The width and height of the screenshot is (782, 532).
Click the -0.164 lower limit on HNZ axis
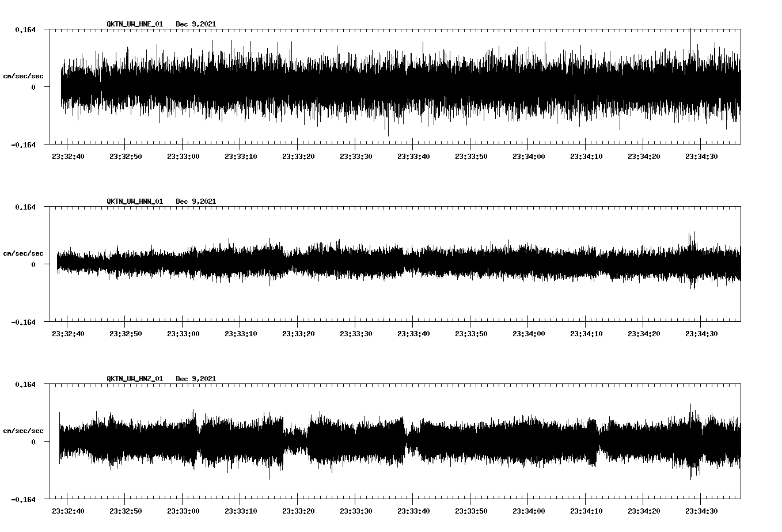(23, 499)
